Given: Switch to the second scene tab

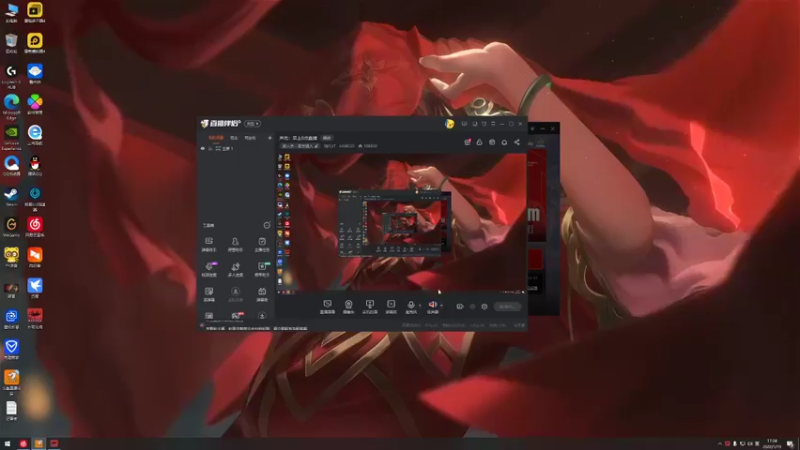Looking at the screenshot, I should click(234, 138).
